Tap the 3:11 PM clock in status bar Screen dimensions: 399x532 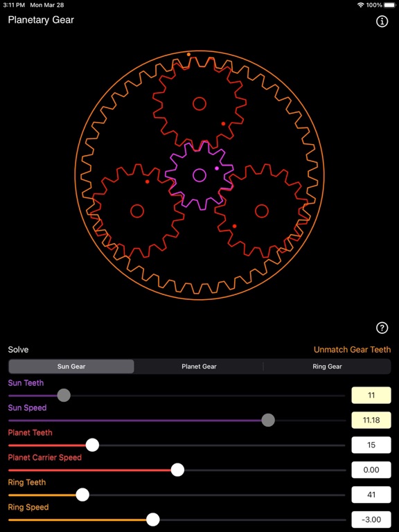click(14, 5)
